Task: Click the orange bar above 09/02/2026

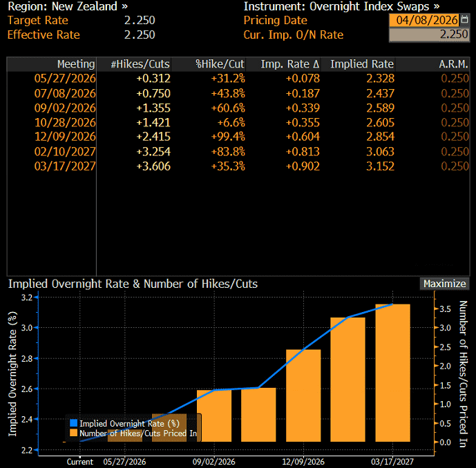Action: [214, 416]
